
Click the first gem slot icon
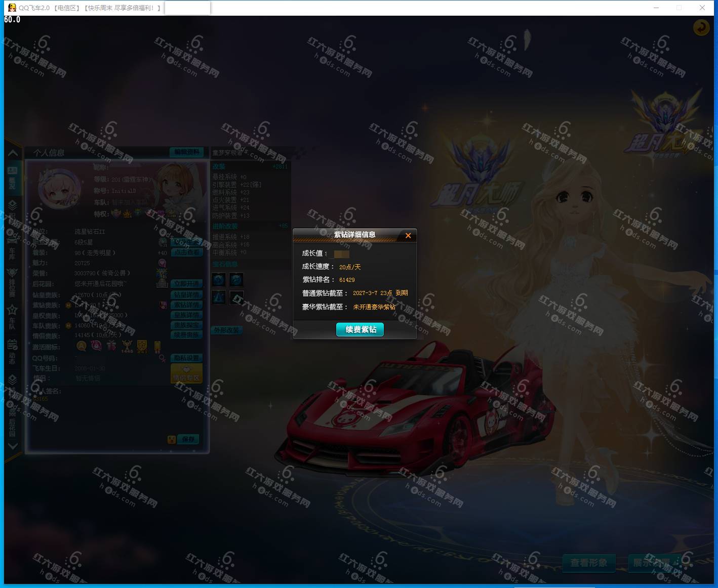[219, 279]
